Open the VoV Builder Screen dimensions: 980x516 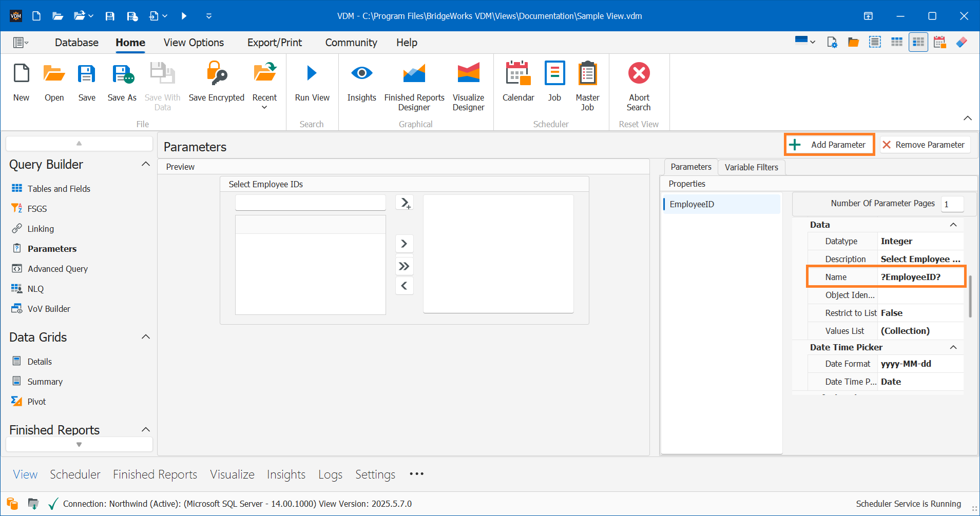[x=49, y=308]
